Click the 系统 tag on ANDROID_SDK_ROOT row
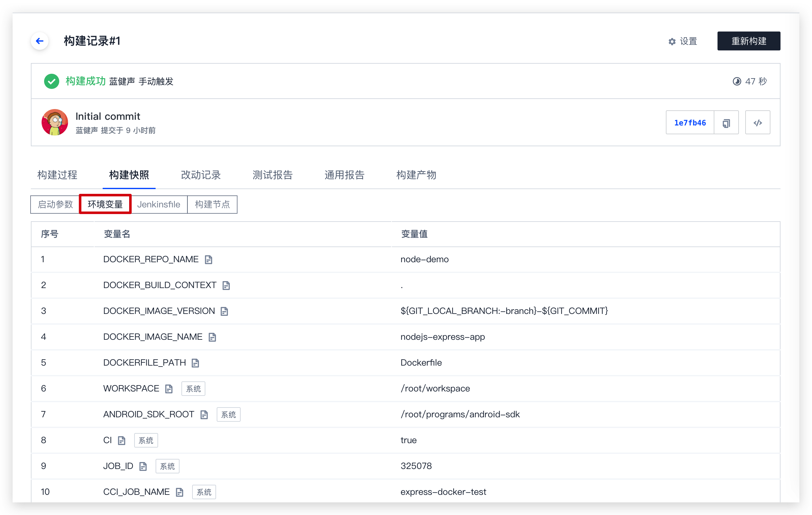The image size is (812, 515). pyautogui.click(x=228, y=414)
